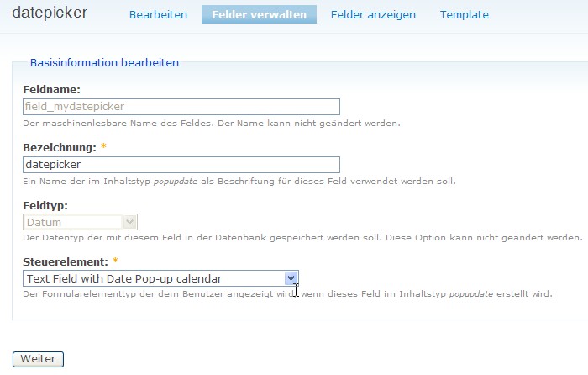Click the datepicker page heading

(50, 13)
